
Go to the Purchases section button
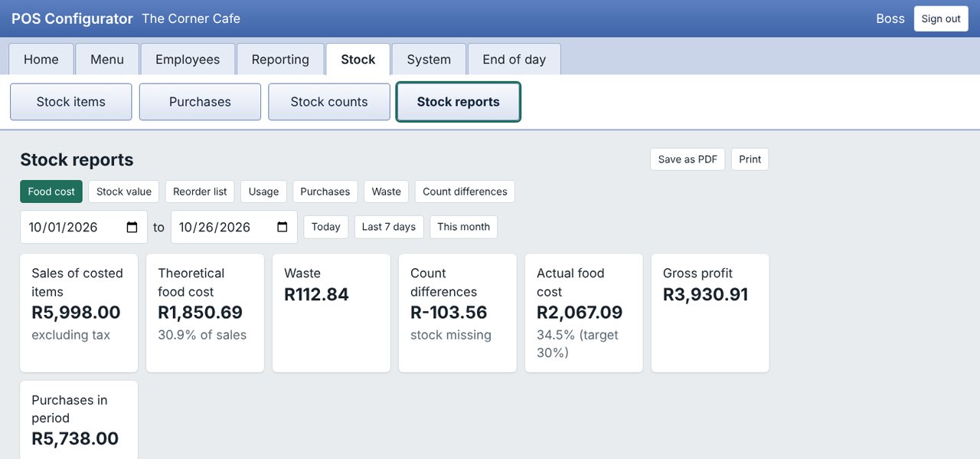[x=200, y=102]
